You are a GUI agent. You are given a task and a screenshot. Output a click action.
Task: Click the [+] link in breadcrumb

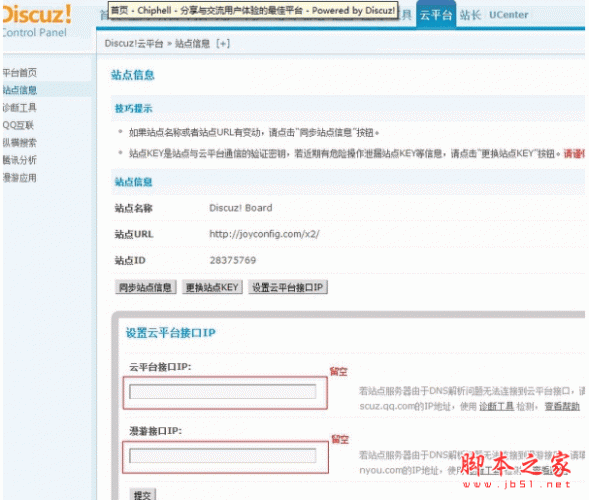pyautogui.click(x=223, y=44)
